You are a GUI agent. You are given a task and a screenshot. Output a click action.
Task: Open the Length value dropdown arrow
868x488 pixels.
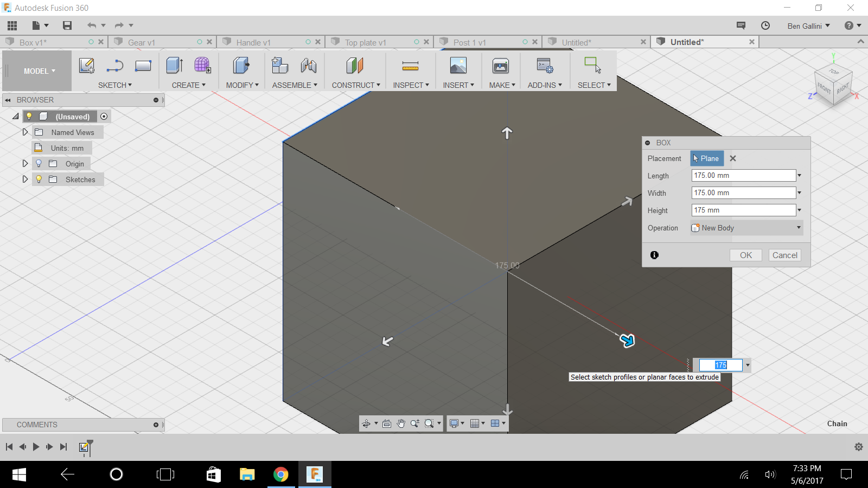pyautogui.click(x=799, y=175)
